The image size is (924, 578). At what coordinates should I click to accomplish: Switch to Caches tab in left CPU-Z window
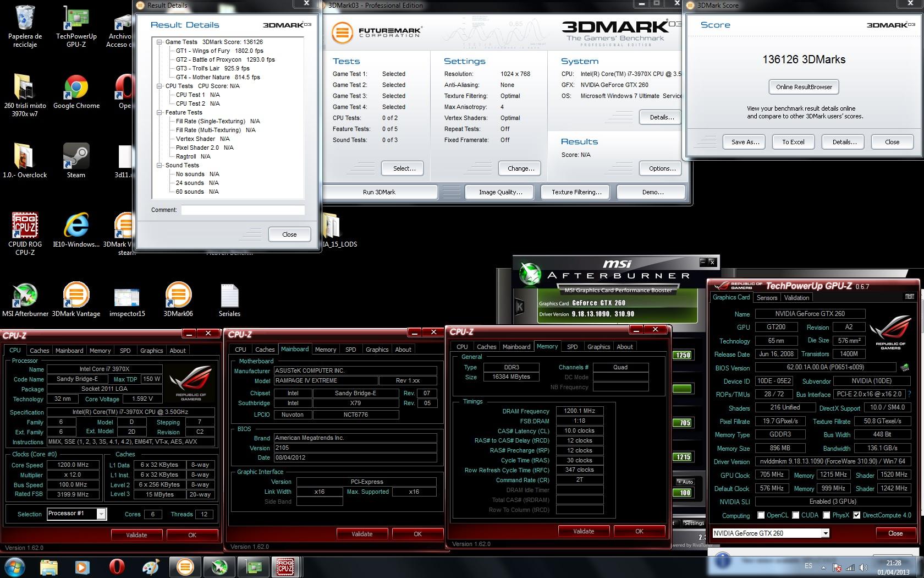[x=39, y=351]
